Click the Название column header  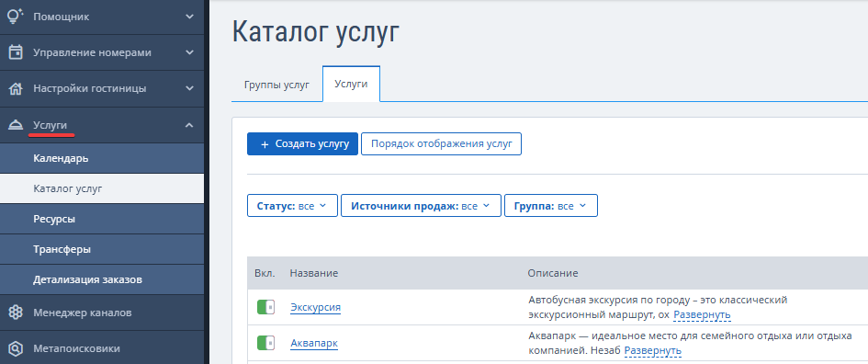tap(314, 273)
